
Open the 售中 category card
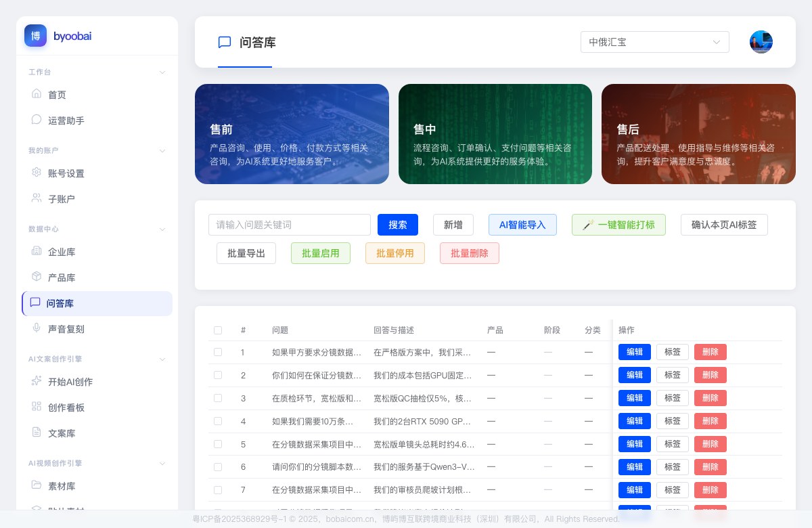pyautogui.click(x=495, y=134)
